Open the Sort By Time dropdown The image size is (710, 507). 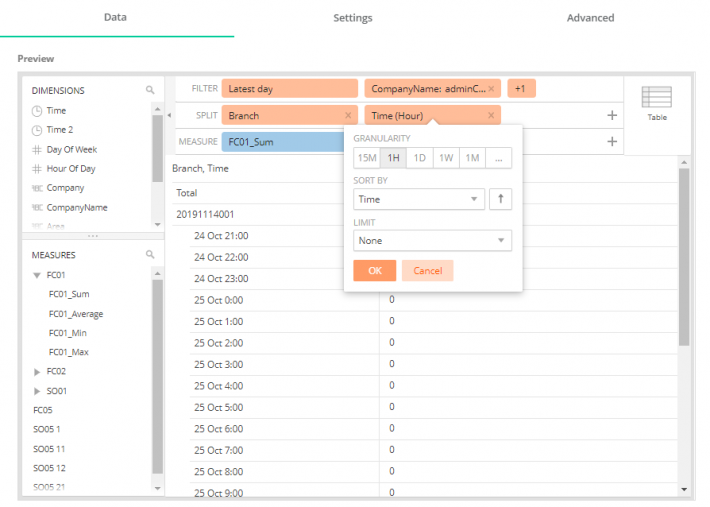pos(419,199)
